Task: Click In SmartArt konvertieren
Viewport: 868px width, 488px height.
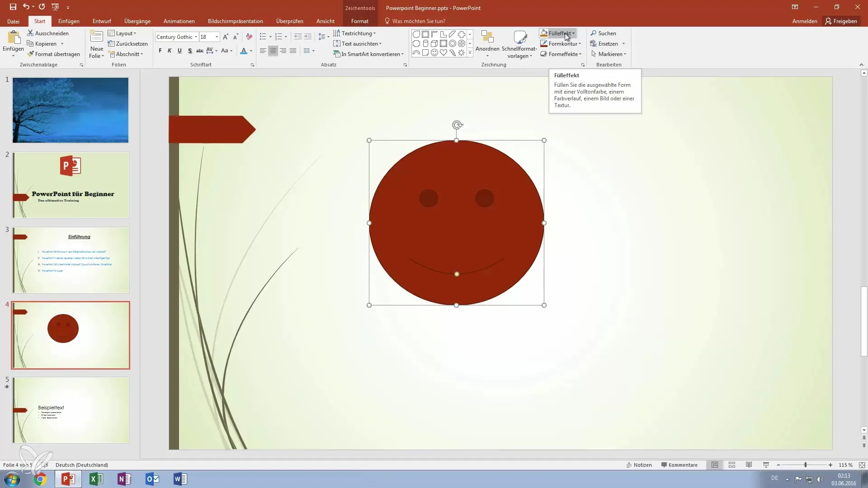Action: tap(368, 54)
